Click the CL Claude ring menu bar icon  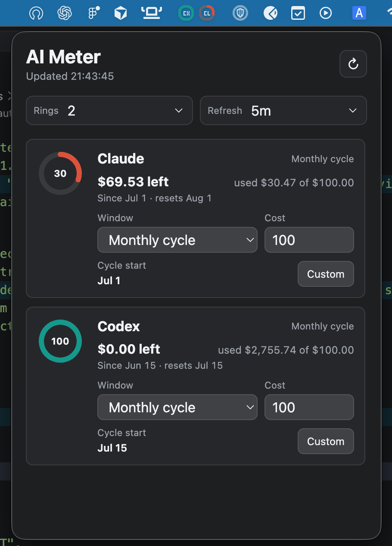[207, 13]
